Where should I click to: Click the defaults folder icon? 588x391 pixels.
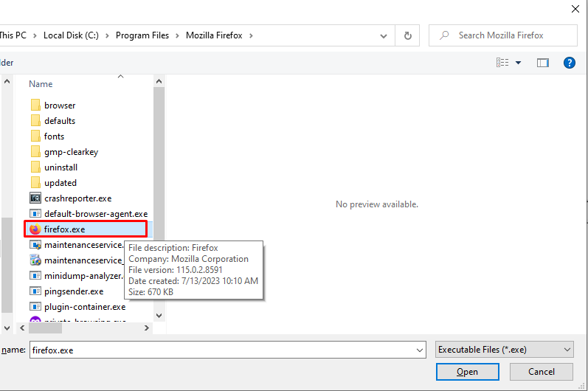(35, 121)
